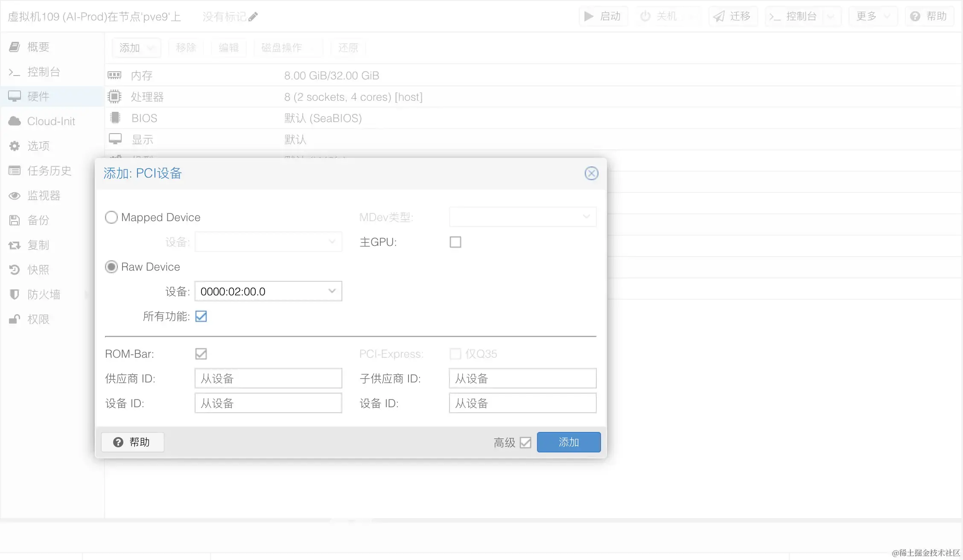The height and width of the screenshot is (560, 963).
Task: Click the 添加 confirmation button
Action: coord(569,441)
